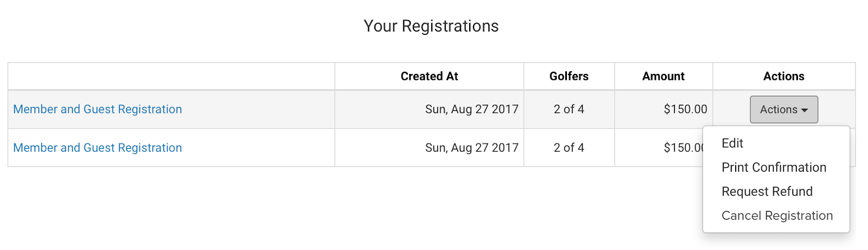Click the caret arrow on Actions button

[805, 110]
